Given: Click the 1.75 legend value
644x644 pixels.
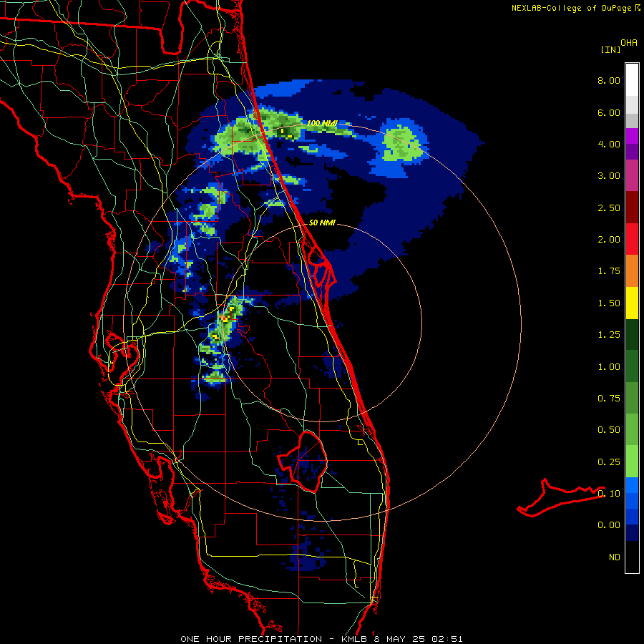Looking at the screenshot, I should point(609,271).
